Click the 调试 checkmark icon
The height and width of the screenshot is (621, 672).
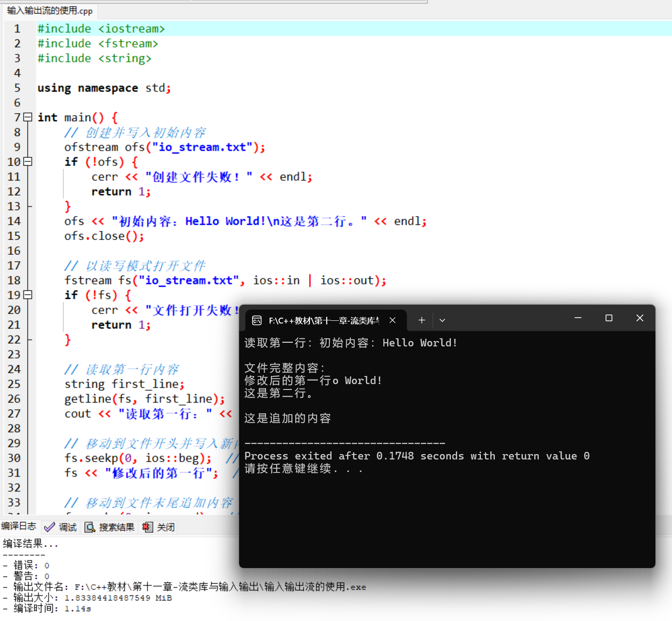click(50, 527)
